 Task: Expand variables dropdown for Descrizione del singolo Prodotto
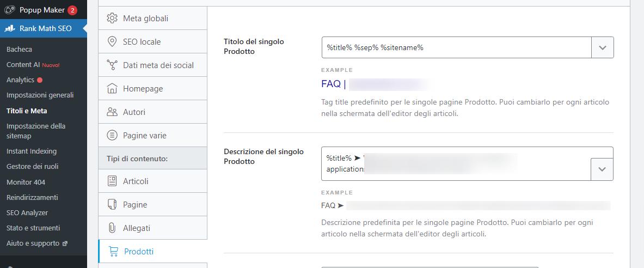(x=602, y=169)
